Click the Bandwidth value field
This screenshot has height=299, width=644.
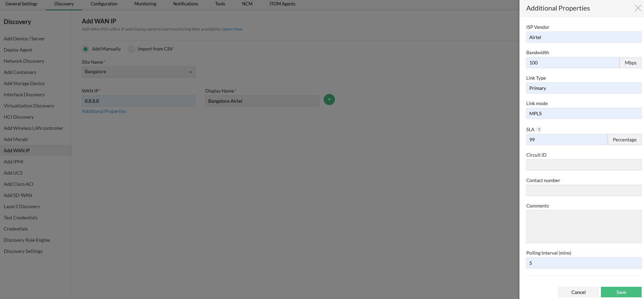coord(573,63)
